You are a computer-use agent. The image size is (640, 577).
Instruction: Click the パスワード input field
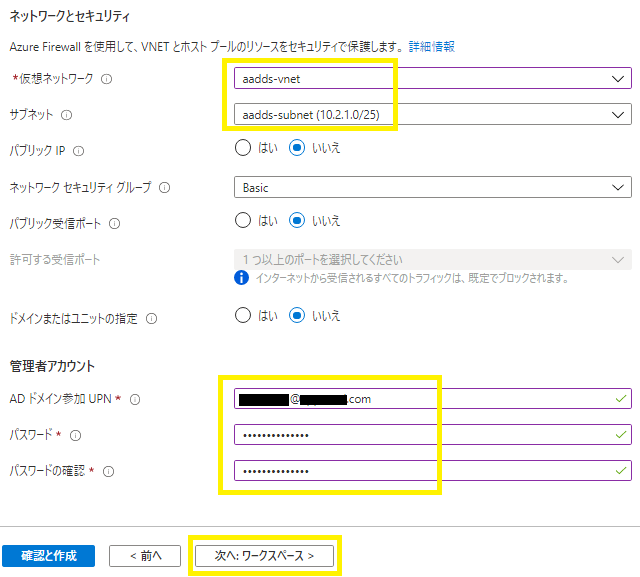click(433, 435)
